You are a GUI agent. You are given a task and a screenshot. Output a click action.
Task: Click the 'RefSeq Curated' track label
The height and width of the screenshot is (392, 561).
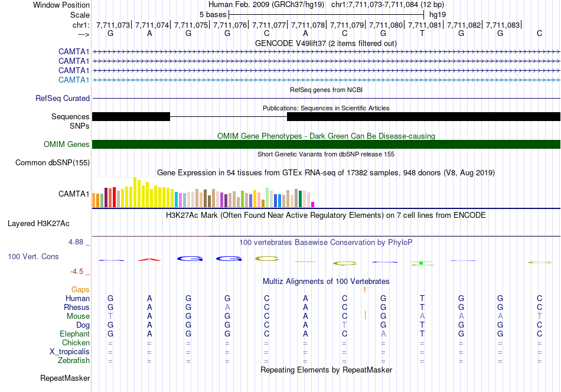tap(62, 99)
